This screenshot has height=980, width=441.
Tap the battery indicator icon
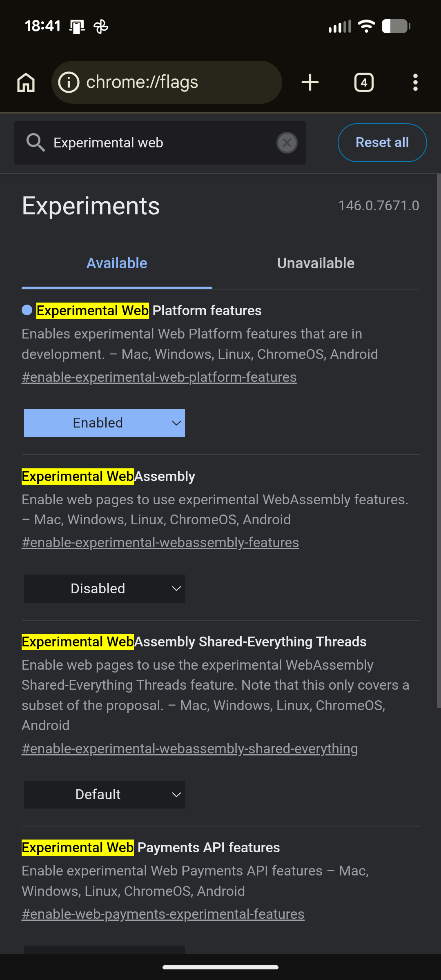396,27
